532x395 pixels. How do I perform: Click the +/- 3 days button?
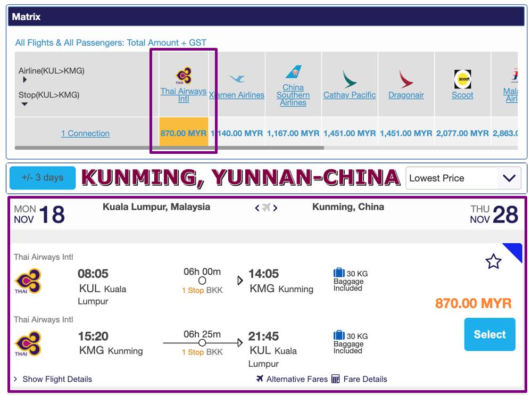[43, 178]
